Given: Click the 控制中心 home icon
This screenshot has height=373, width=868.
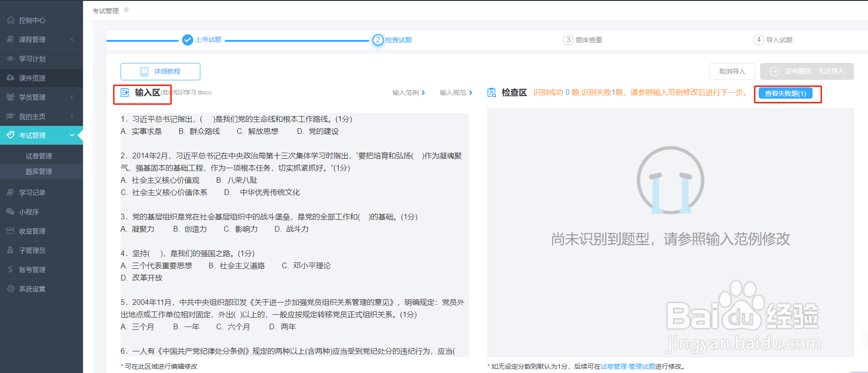Looking at the screenshot, I should 11,20.
